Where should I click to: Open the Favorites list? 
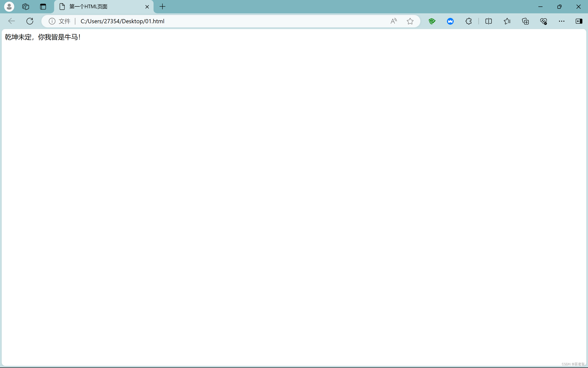coord(507,21)
